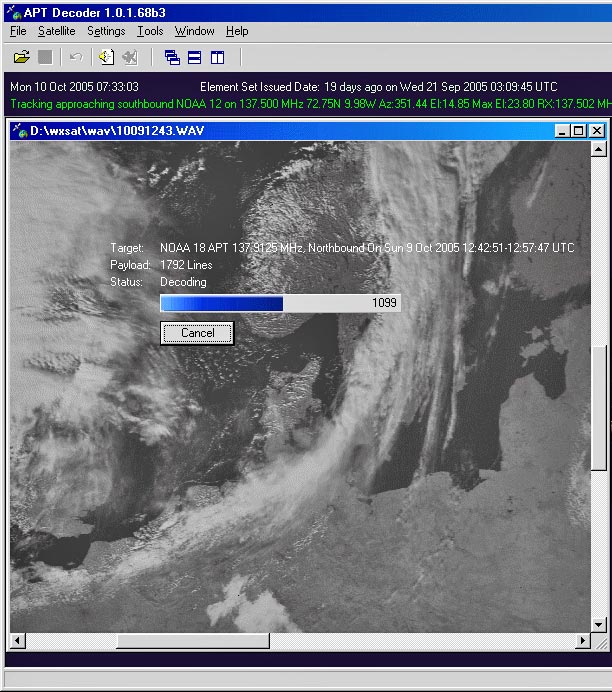Image resolution: width=612 pixels, height=692 pixels.
Task: Click the grayed satellite icon in toolbar
Action: tap(130, 57)
